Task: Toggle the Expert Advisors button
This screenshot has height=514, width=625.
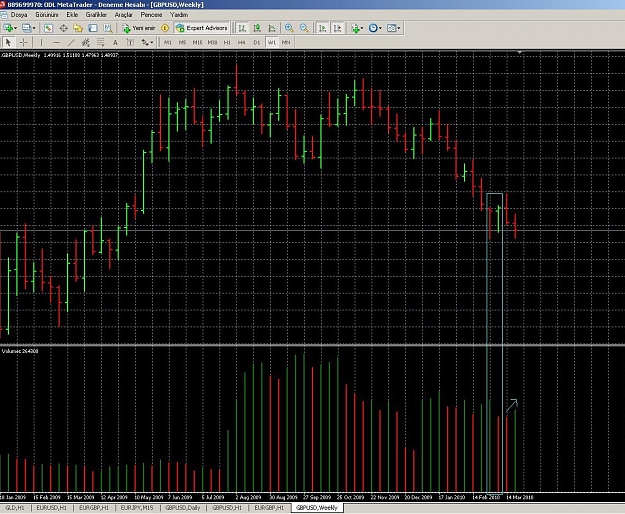Action: 202,28
